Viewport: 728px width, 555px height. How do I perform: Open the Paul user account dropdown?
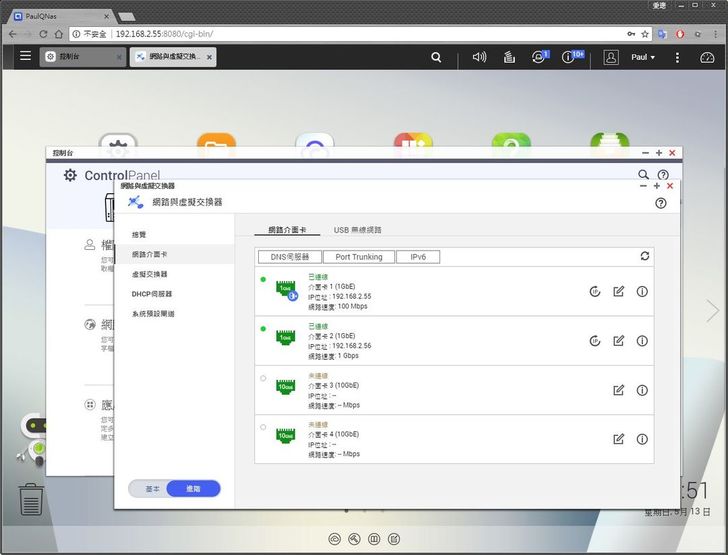642,57
